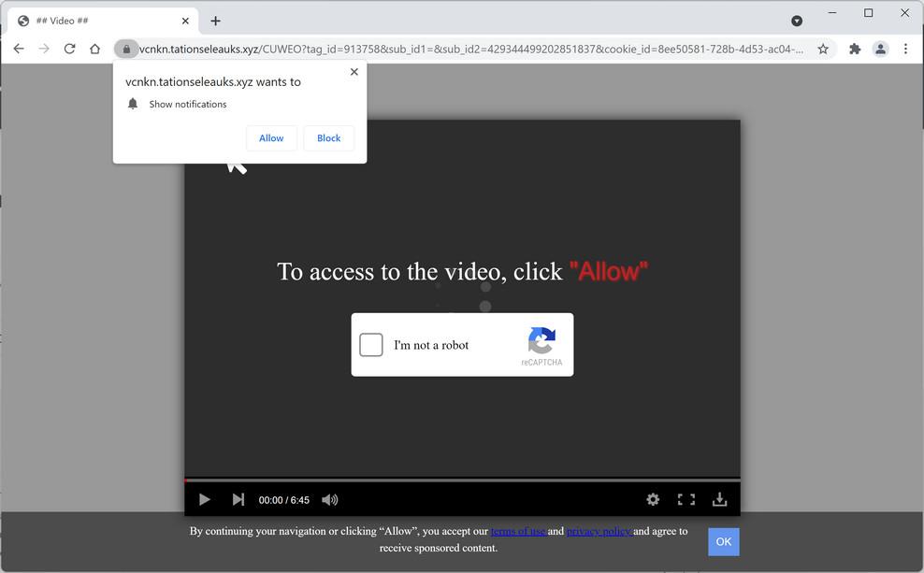Click the notification bell in the permission prompt

click(x=132, y=104)
